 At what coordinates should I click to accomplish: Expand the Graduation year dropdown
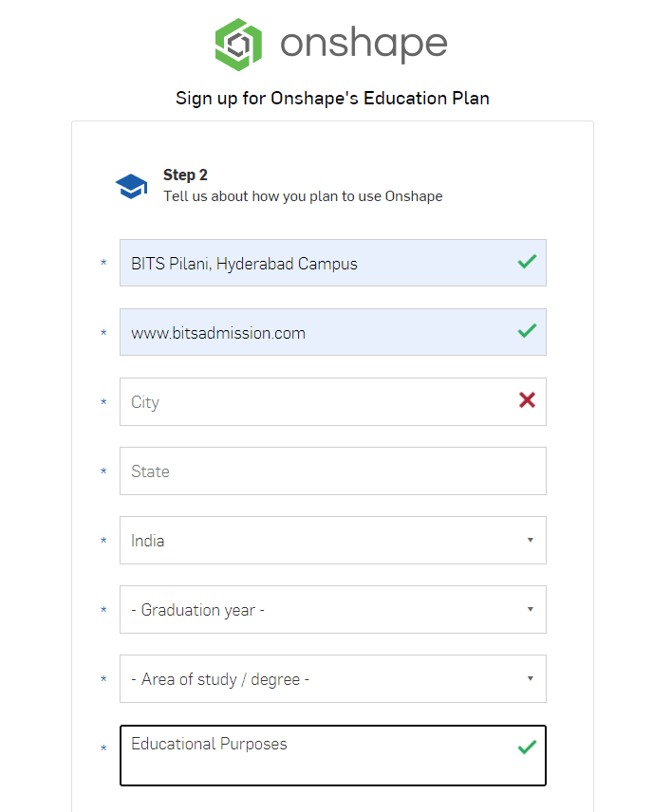(x=333, y=610)
